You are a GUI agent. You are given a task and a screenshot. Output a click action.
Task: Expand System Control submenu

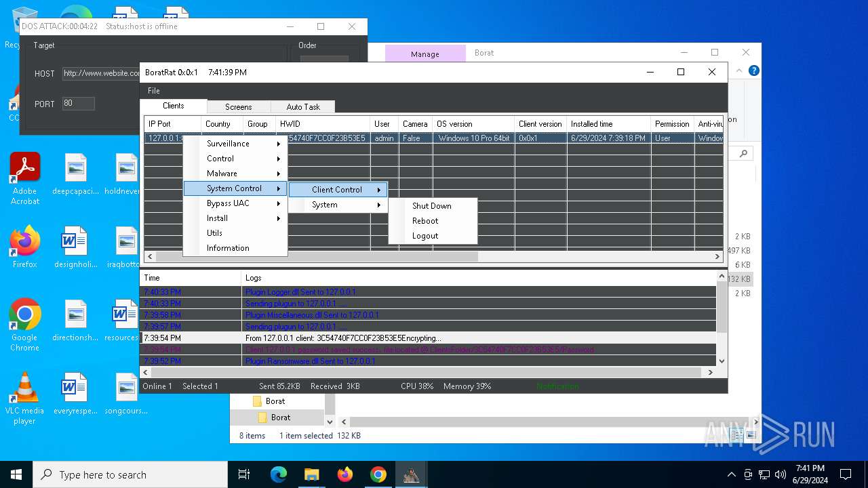pyautogui.click(x=235, y=188)
